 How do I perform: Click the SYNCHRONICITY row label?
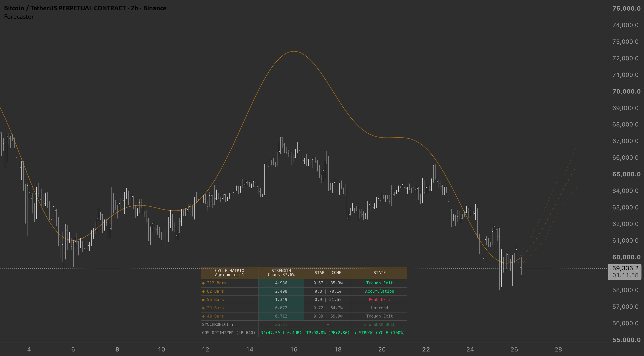click(218, 325)
